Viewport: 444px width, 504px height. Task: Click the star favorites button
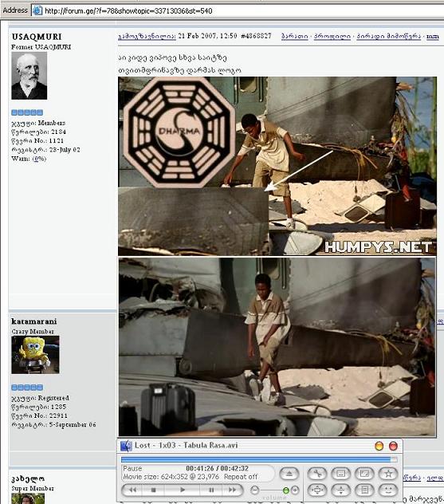click(x=388, y=474)
